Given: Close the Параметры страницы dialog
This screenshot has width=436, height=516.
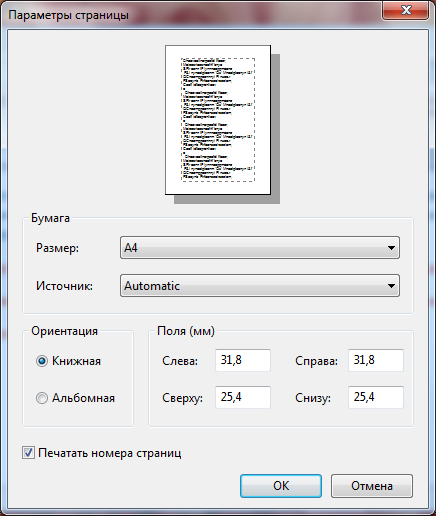Looking at the screenshot, I should click(x=405, y=10).
